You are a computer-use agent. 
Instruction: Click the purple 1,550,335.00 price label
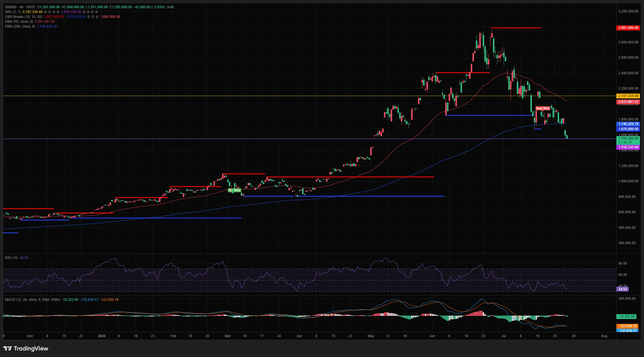pos(628,147)
